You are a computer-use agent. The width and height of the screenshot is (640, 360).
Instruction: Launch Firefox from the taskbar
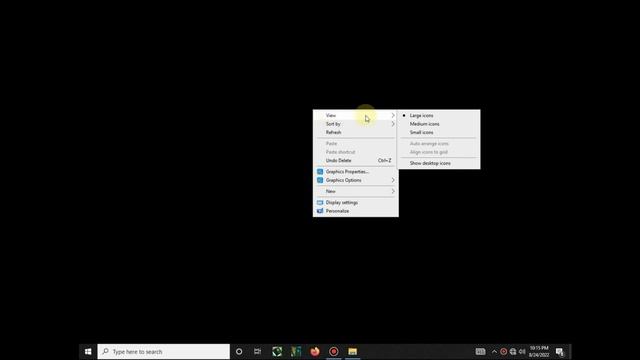pyautogui.click(x=315, y=351)
